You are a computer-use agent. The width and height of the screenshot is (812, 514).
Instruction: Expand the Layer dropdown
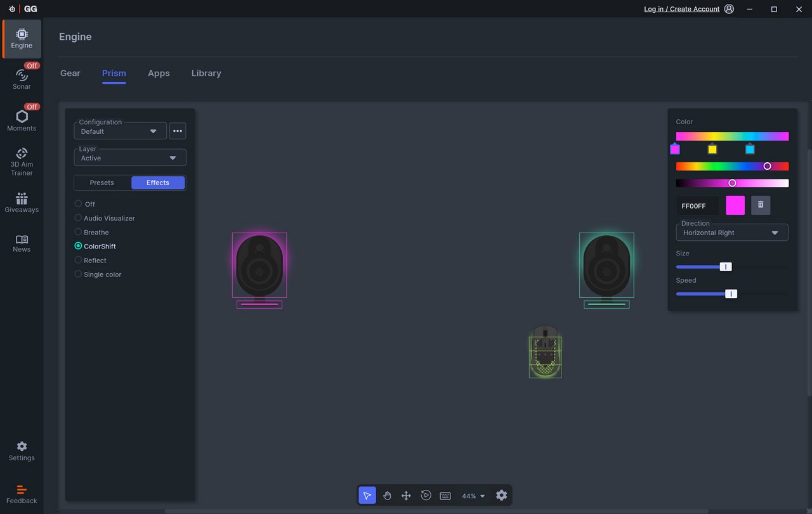click(x=129, y=158)
